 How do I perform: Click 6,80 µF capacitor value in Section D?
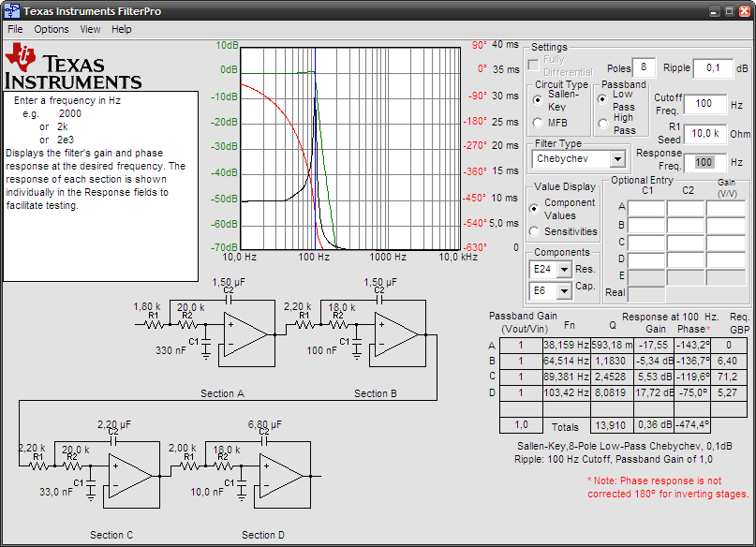(265, 424)
